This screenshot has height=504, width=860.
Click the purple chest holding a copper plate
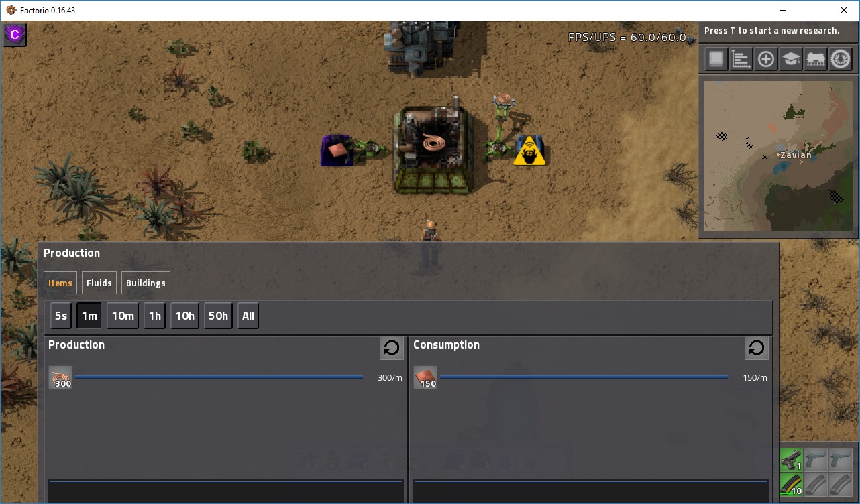click(x=337, y=150)
